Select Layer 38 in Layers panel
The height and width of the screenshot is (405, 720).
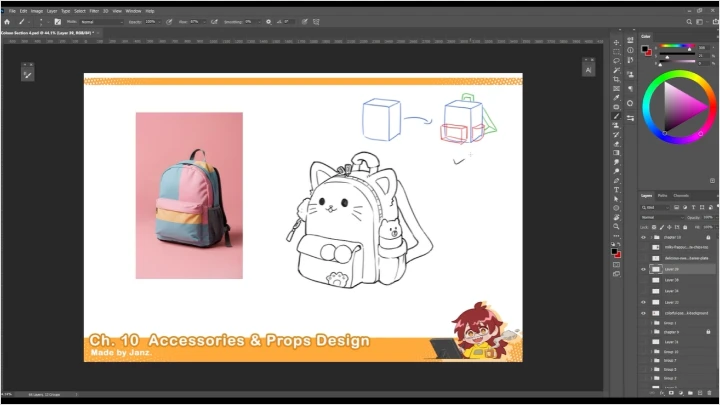[x=671, y=280]
